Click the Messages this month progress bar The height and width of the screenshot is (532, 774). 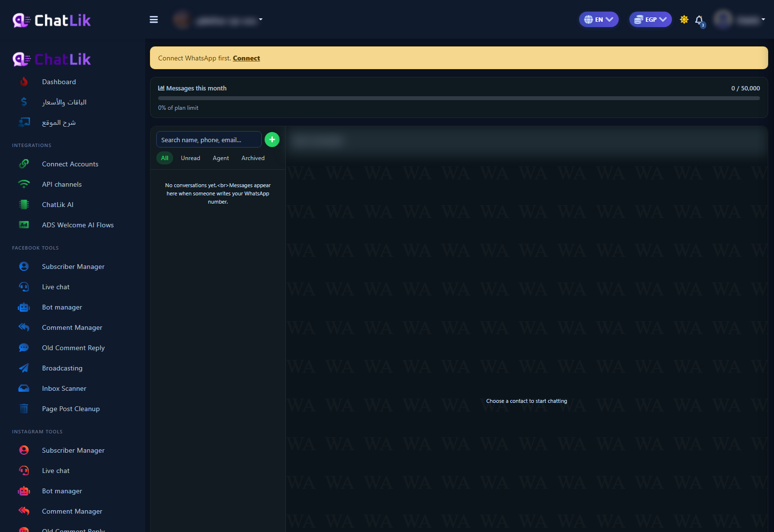[459, 98]
